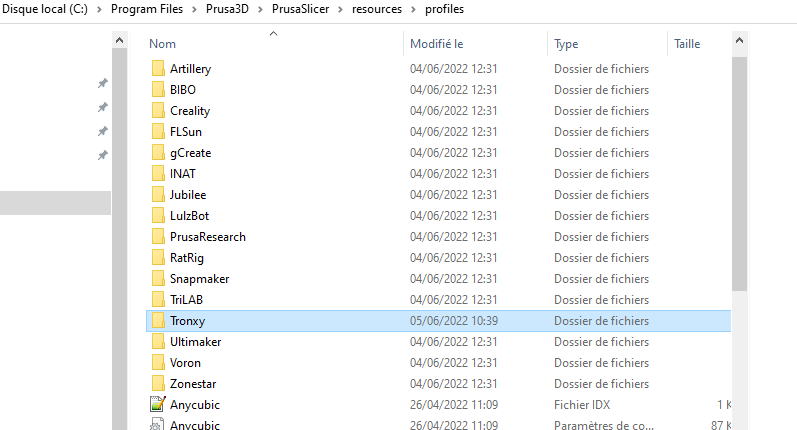Click the fourth pin icon in sidebar
The height and width of the screenshot is (430, 797).
(x=103, y=155)
